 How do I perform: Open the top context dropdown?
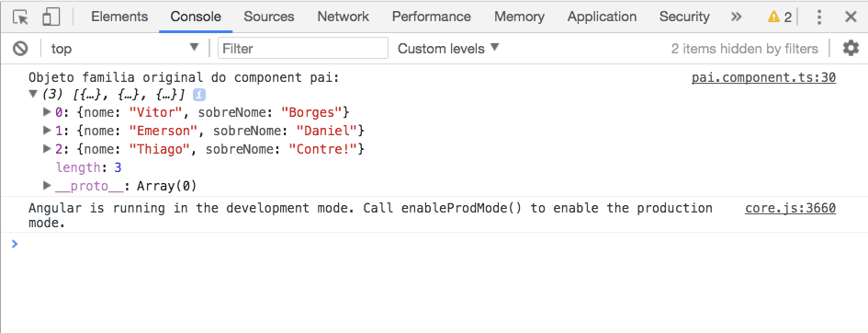click(x=125, y=48)
